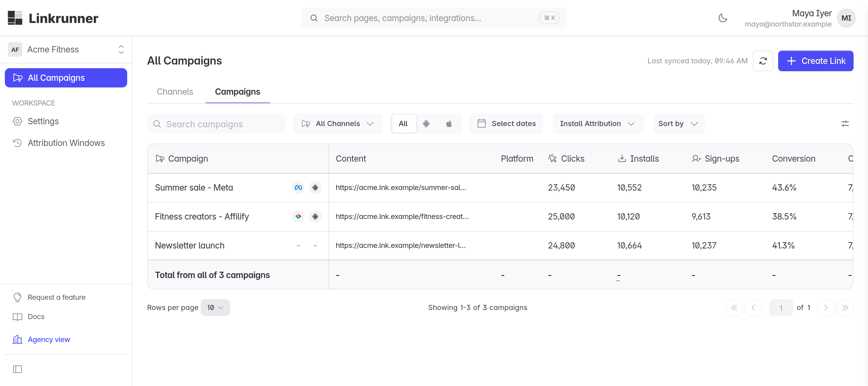The image size is (868, 386).
Task: Click the ⌘K shortcut badge
Action: point(549,18)
